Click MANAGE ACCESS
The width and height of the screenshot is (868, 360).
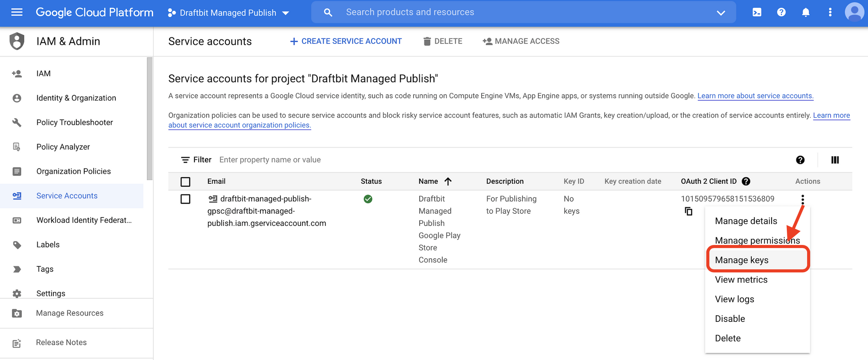[521, 41]
